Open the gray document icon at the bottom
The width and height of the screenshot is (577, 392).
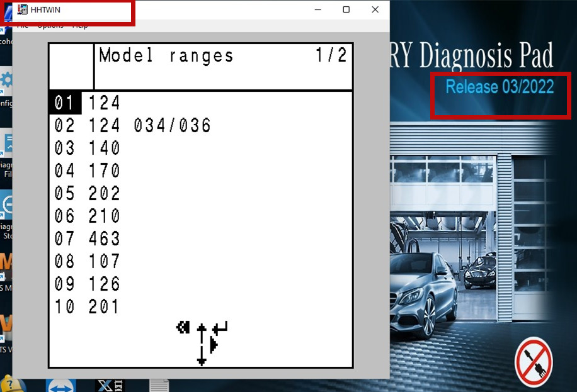tap(159, 385)
